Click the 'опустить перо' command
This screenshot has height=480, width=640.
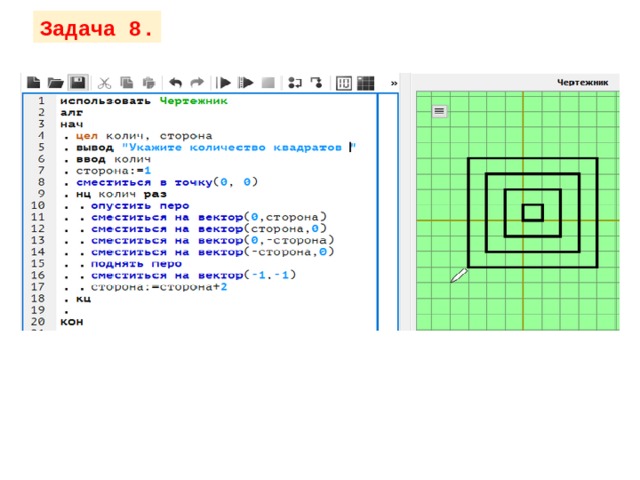coord(140,205)
